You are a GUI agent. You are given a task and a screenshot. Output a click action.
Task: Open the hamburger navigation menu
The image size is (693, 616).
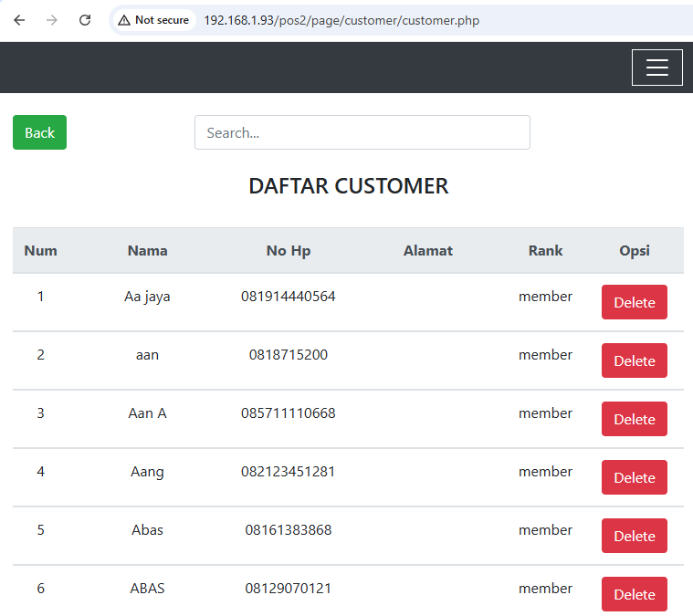[x=656, y=68]
